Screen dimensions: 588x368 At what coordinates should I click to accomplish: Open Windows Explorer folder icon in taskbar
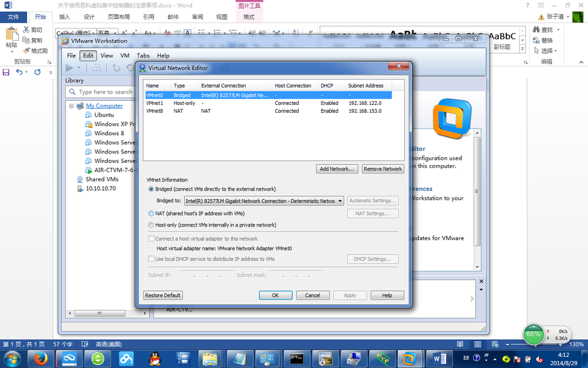click(210, 359)
